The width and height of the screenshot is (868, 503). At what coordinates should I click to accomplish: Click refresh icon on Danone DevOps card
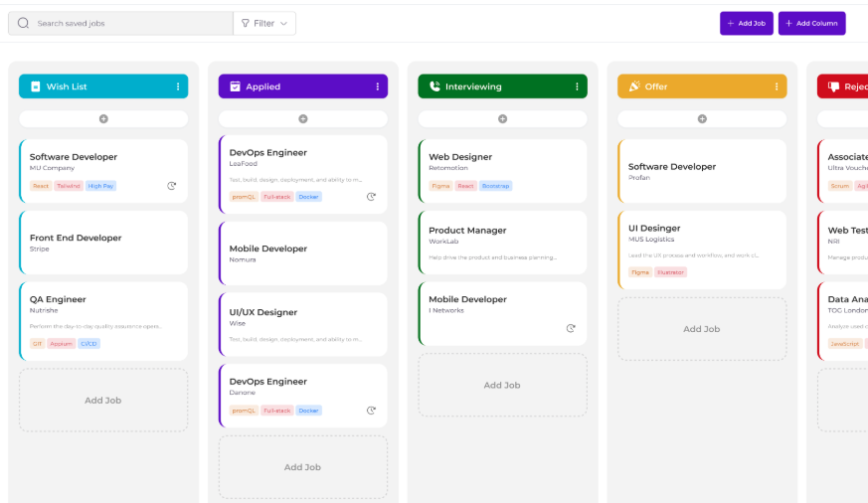click(371, 410)
